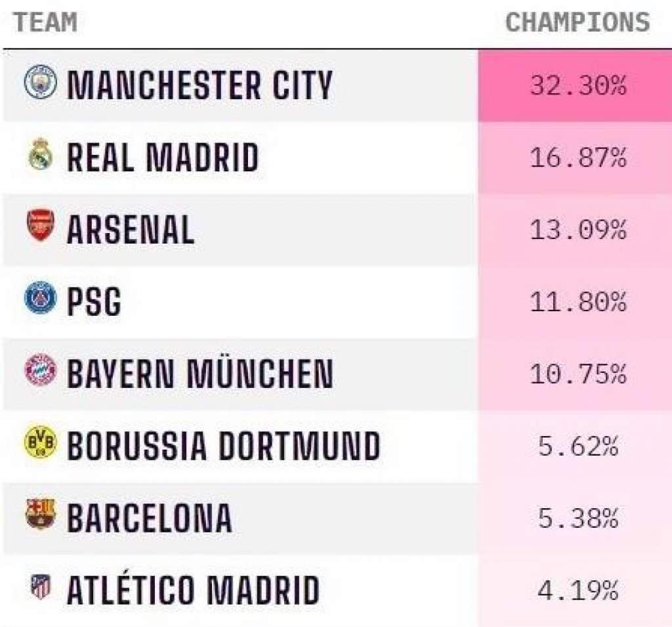Open the REAL MADRID team name
The height and width of the screenshot is (627, 672).
[x=163, y=157]
